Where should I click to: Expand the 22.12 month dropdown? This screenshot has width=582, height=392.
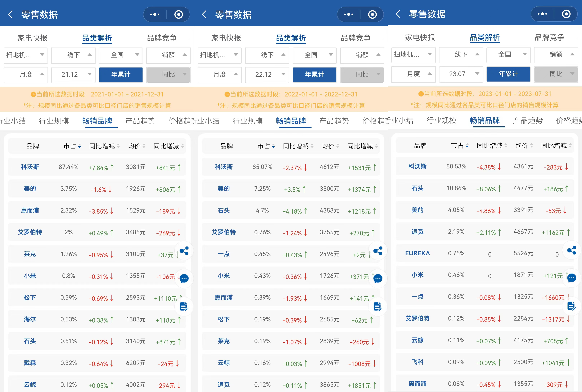(267, 75)
